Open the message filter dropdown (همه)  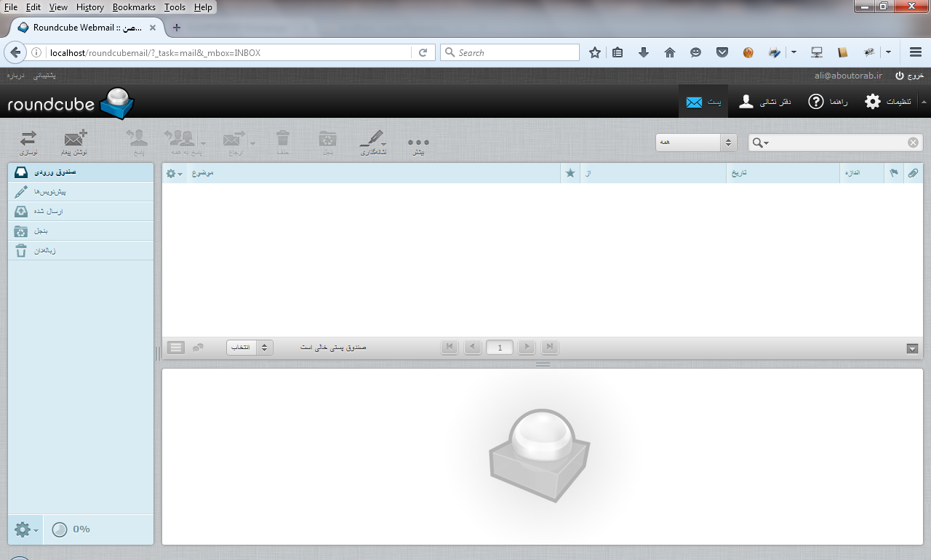tap(696, 143)
